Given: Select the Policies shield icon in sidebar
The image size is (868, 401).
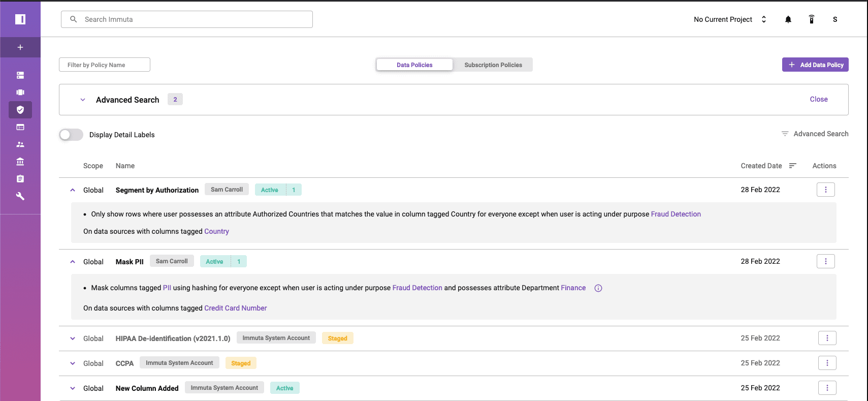Looking at the screenshot, I should tap(20, 110).
